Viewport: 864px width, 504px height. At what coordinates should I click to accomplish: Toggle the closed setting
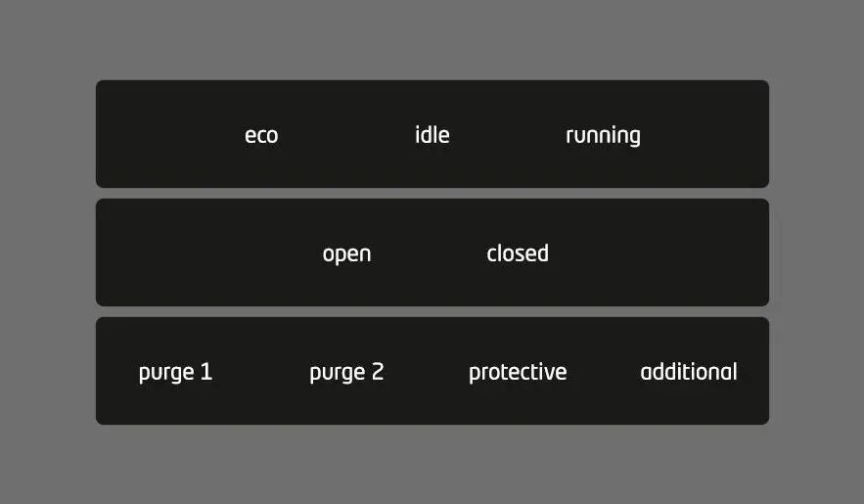pos(518,253)
